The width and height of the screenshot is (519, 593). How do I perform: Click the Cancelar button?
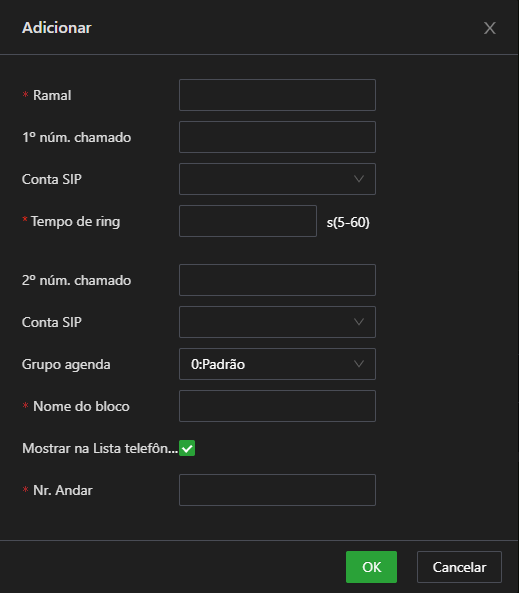point(459,567)
